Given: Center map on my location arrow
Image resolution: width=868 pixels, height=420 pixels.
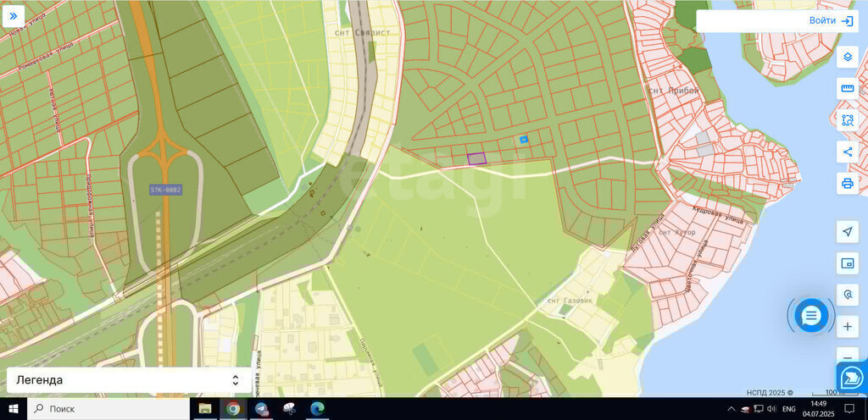Looking at the screenshot, I should coord(847,231).
